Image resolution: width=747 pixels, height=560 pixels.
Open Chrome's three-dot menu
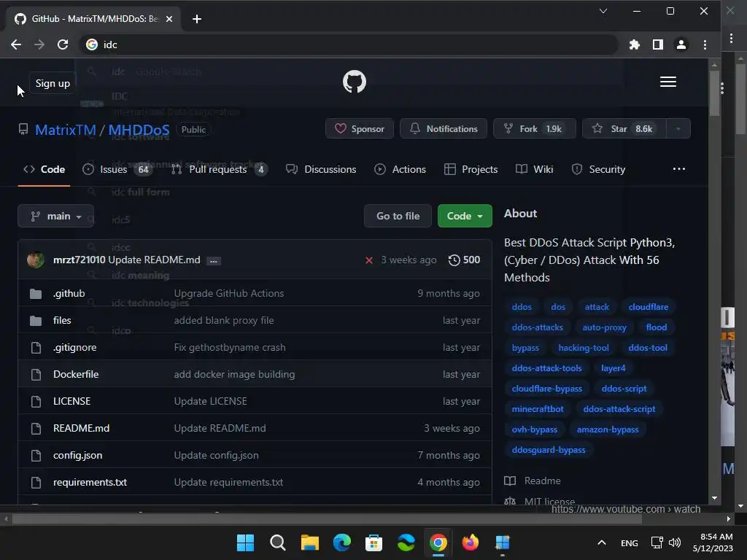click(705, 44)
